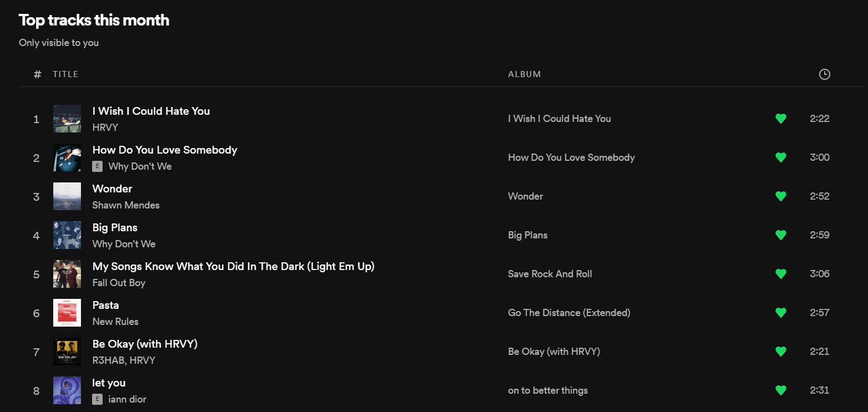Select the Pasta album artwork
This screenshot has width=868, height=412.
tap(67, 313)
